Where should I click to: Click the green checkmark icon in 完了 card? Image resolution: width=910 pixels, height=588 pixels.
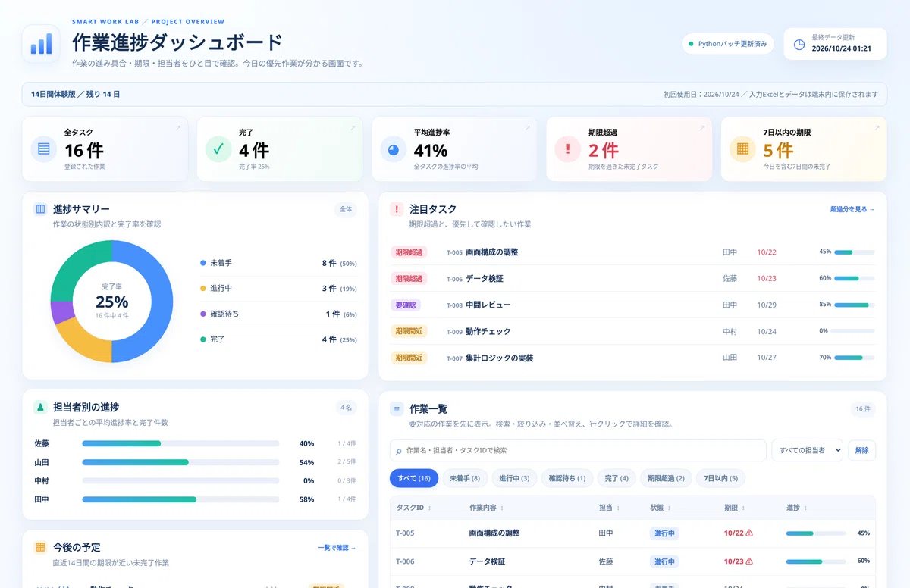(218, 149)
